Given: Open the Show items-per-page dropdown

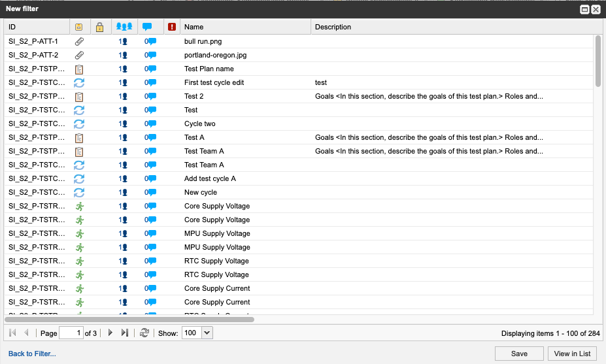Looking at the screenshot, I should point(207,333).
